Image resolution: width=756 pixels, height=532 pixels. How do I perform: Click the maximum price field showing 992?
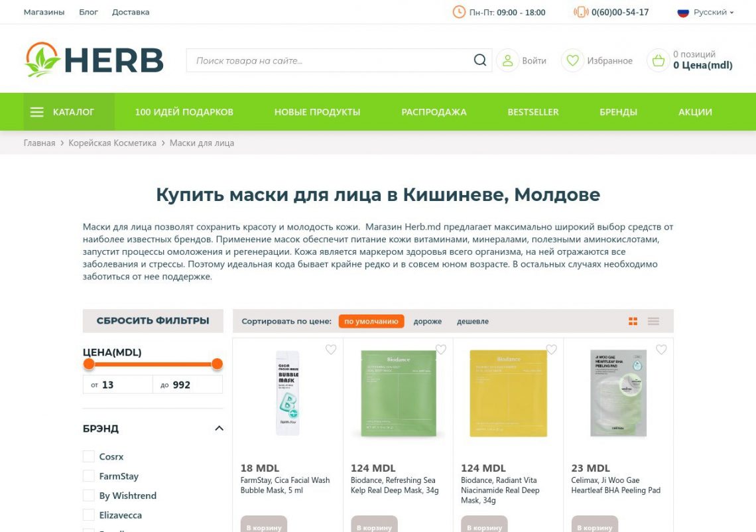coord(188,385)
